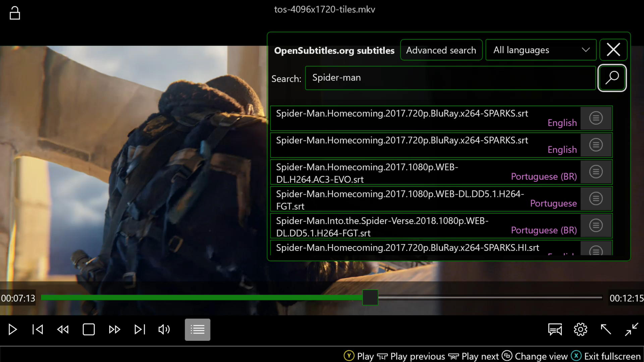Screen dimensions: 644x362
Task: Open the volume control
Action: (164, 329)
